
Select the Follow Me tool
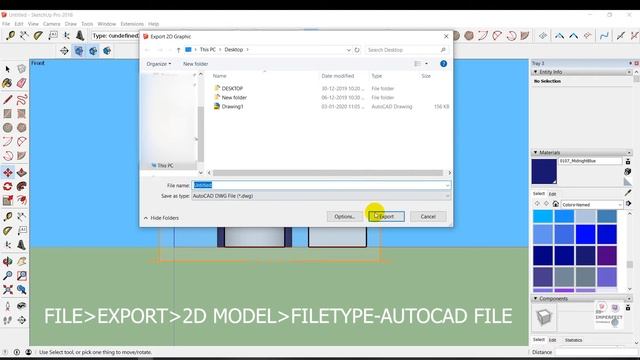[x=22, y=187]
